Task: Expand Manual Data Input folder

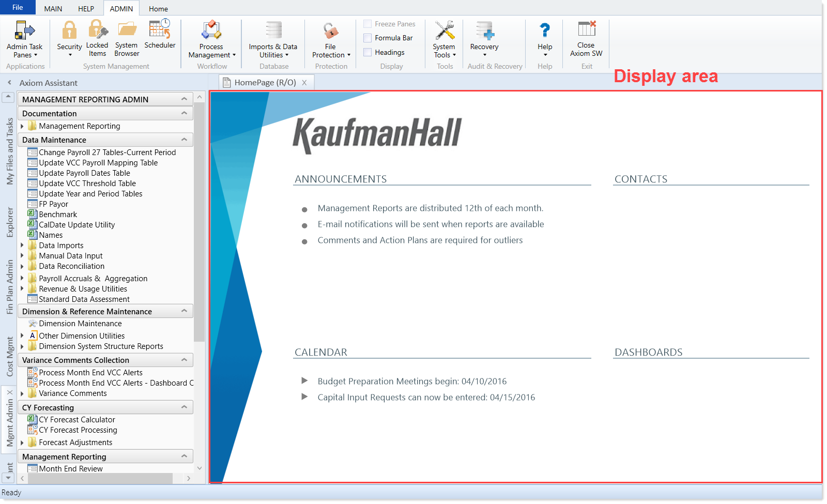Action: 22,256
